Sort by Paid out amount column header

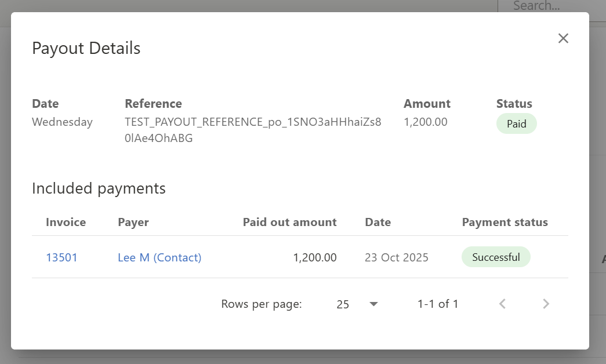click(x=289, y=222)
